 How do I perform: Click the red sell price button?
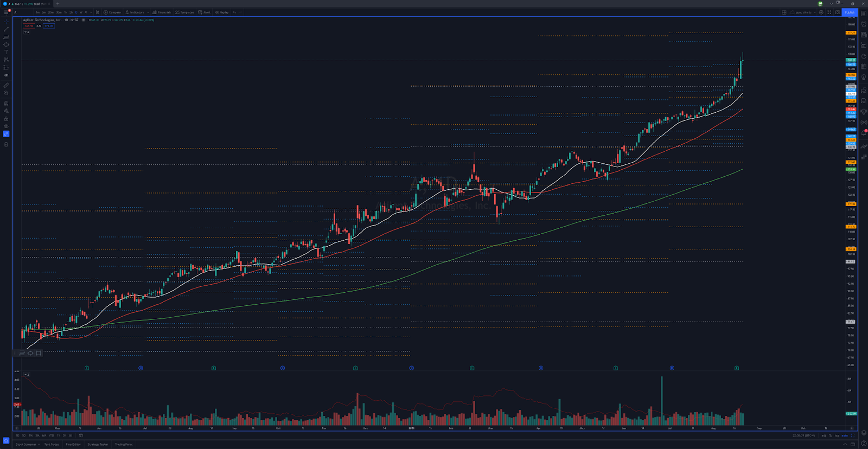[x=29, y=26]
